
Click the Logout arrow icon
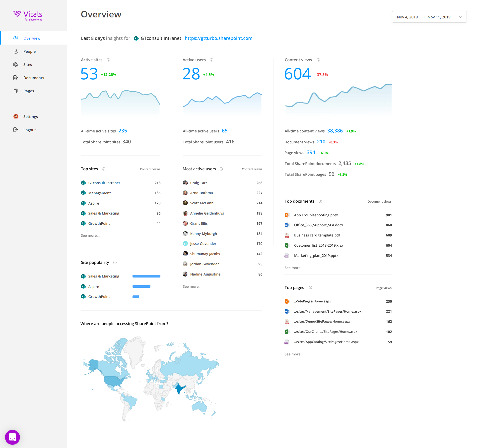click(x=16, y=130)
